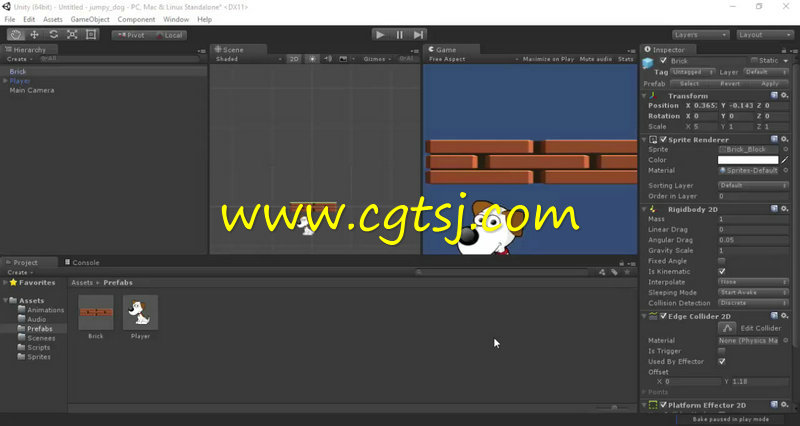Uncheck Is Kinematic

pos(721,271)
